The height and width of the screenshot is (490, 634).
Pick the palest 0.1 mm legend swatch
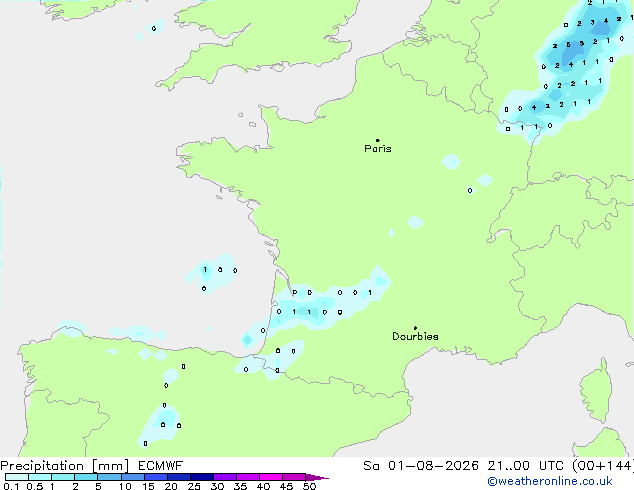tap(17, 477)
